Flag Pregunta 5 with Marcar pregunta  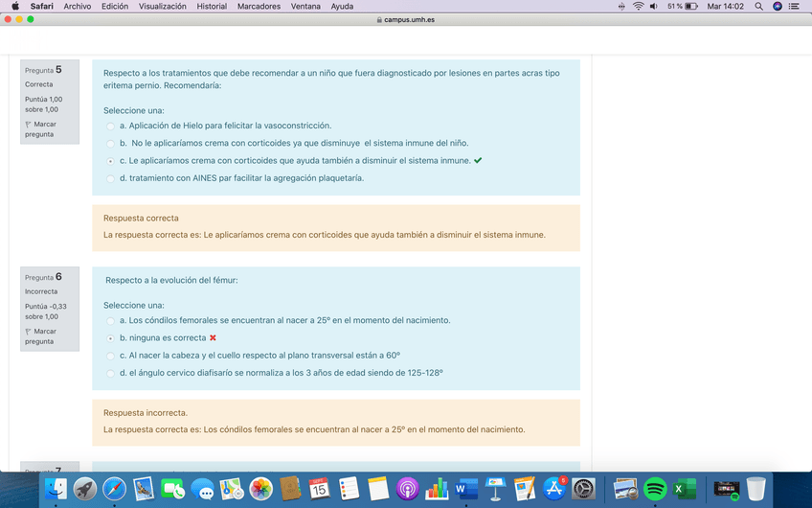tap(40, 129)
